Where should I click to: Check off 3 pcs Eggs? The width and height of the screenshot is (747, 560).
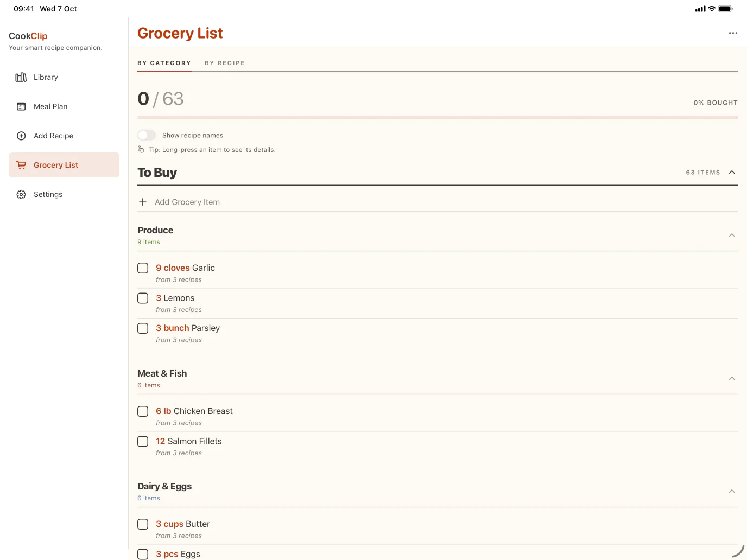click(x=143, y=554)
